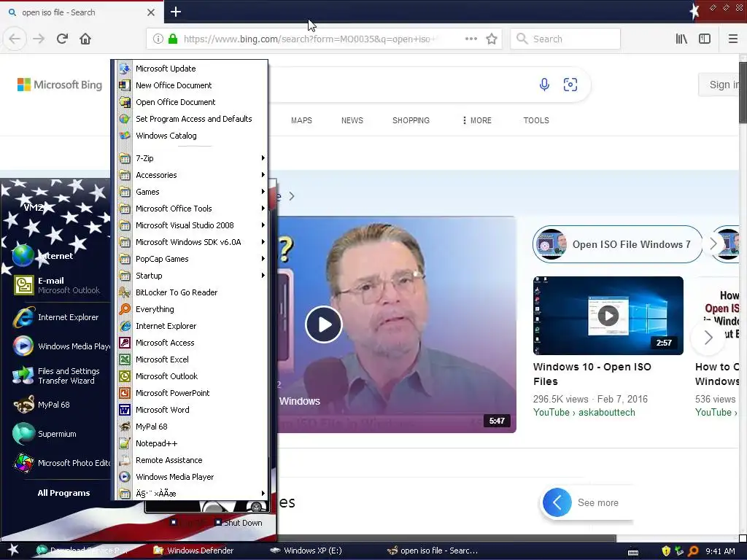Expand the PopCap Games submenu
The width and height of the screenshot is (747, 560).
(190, 259)
